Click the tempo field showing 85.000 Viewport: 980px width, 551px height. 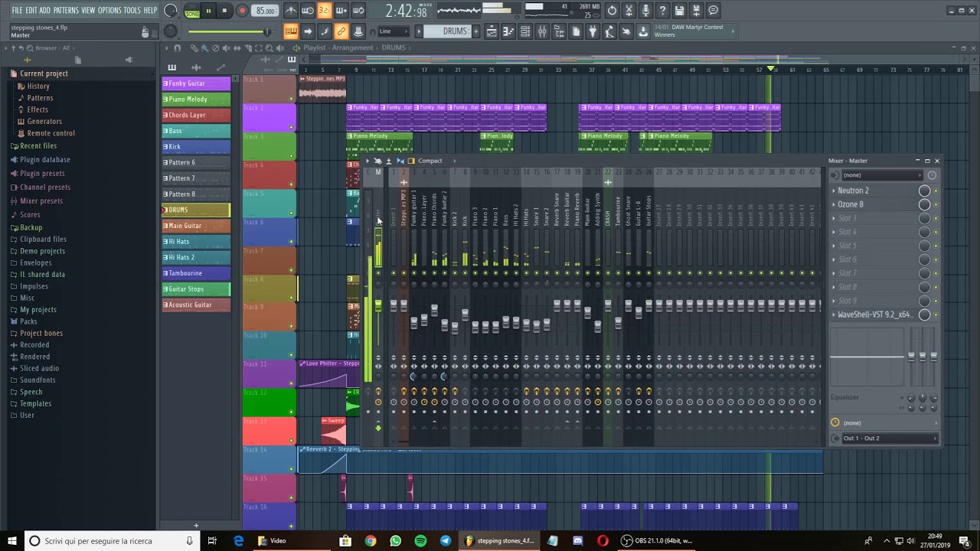coord(266,11)
